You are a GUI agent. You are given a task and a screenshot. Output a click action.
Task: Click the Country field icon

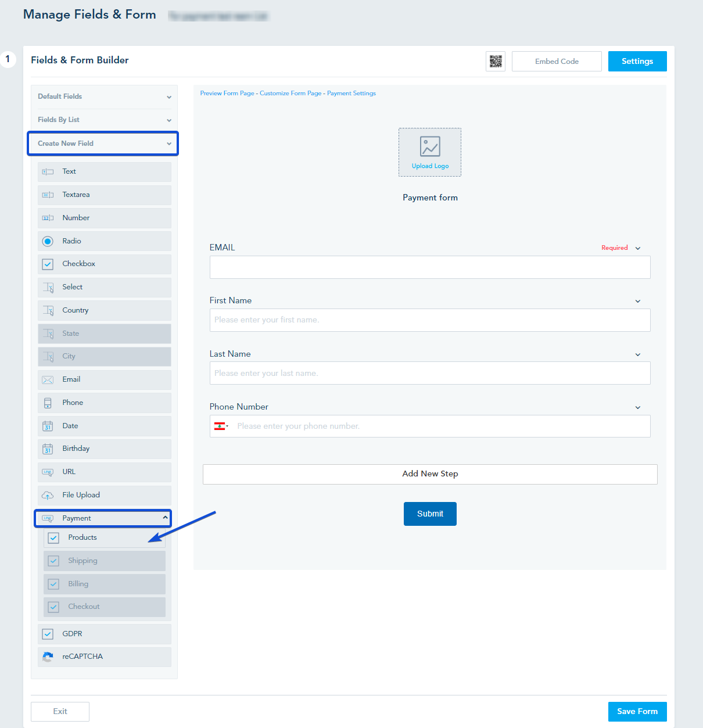click(x=48, y=310)
